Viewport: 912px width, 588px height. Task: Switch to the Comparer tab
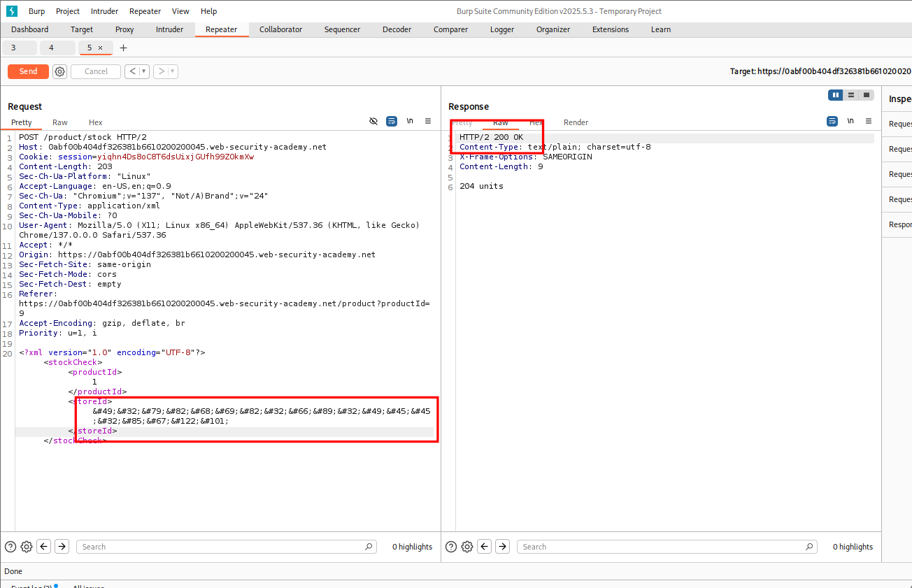pos(450,29)
